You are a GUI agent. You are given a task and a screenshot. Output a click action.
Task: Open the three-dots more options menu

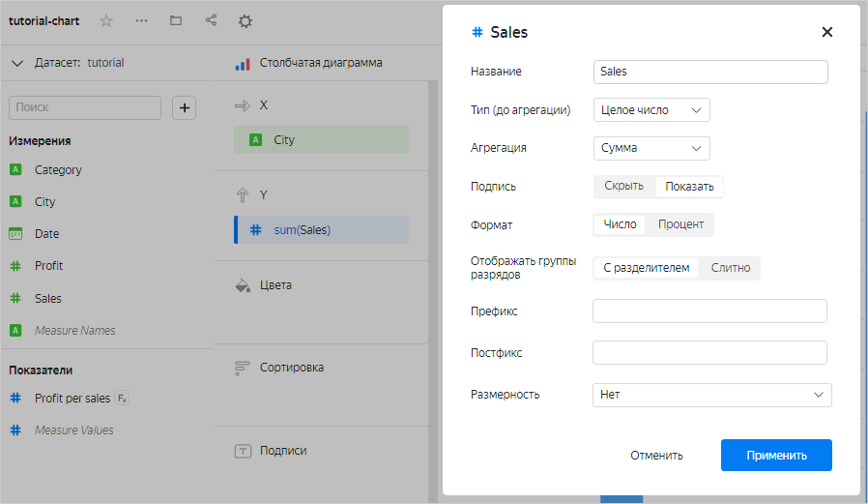[x=142, y=20]
